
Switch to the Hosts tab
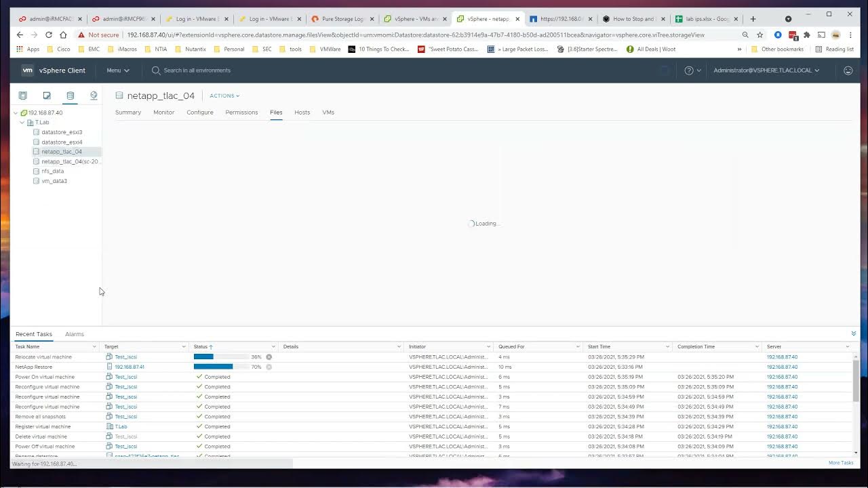(x=302, y=113)
